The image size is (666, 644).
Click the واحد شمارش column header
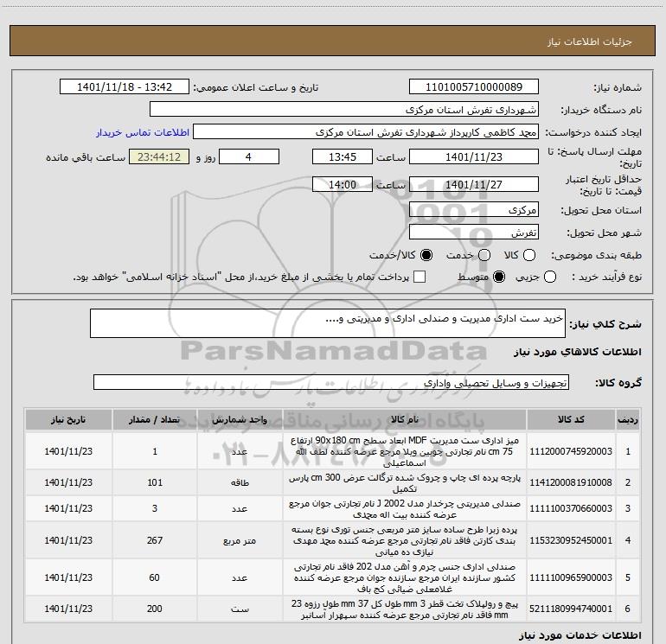240,420
